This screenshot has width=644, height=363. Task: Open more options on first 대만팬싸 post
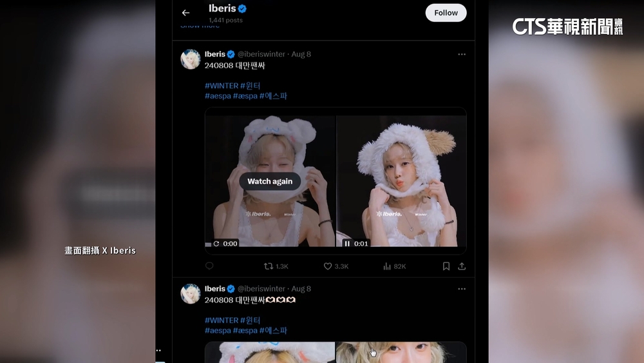[x=462, y=55]
